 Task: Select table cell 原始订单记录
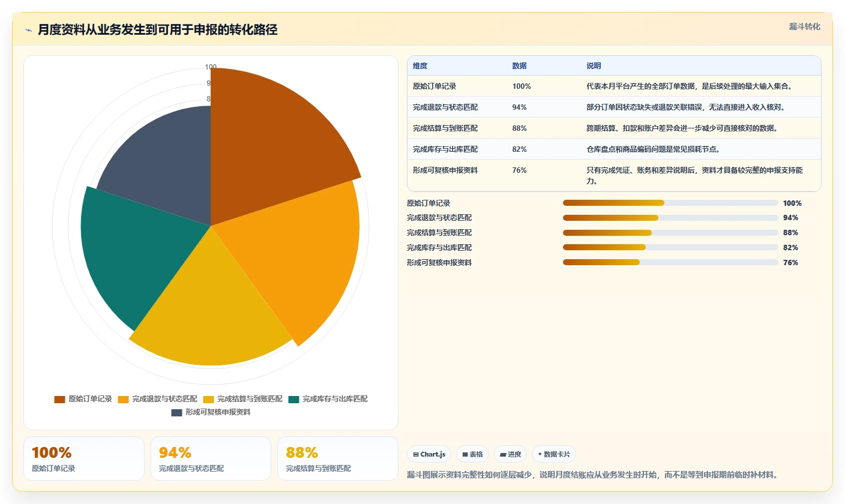(435, 86)
